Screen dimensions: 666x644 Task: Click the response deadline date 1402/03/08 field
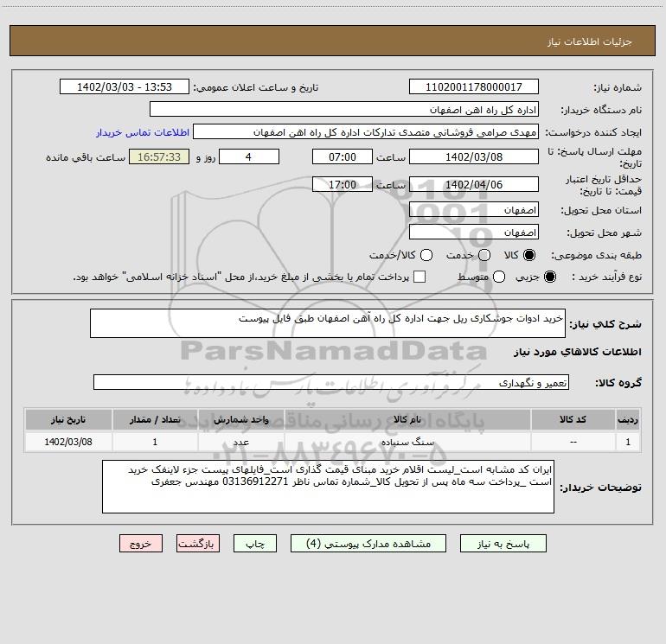474,156
